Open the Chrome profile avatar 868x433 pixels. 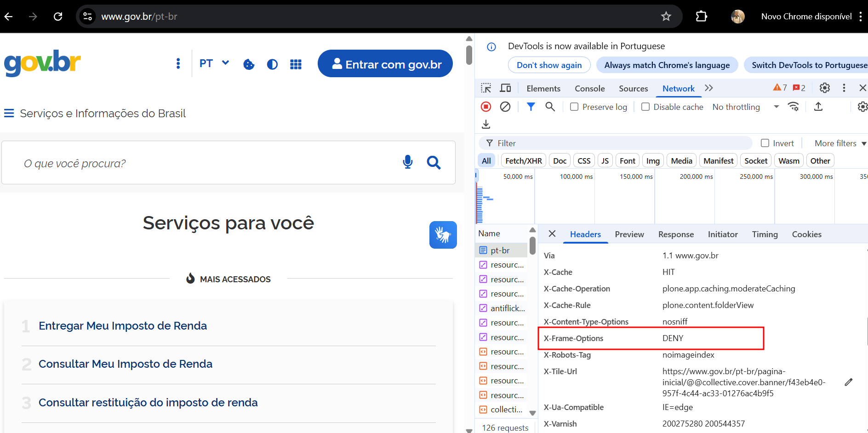click(738, 17)
